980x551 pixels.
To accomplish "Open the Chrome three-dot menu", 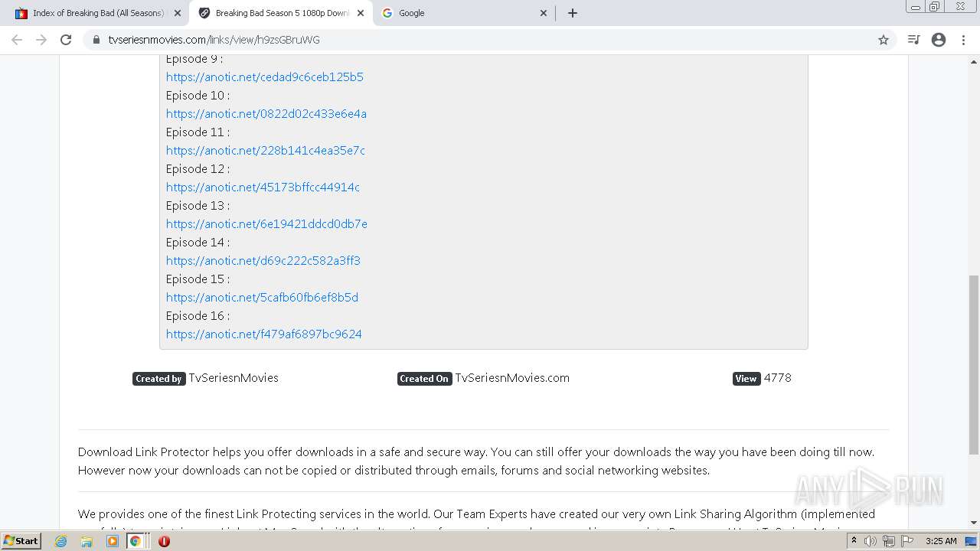I will pyautogui.click(x=964, y=40).
